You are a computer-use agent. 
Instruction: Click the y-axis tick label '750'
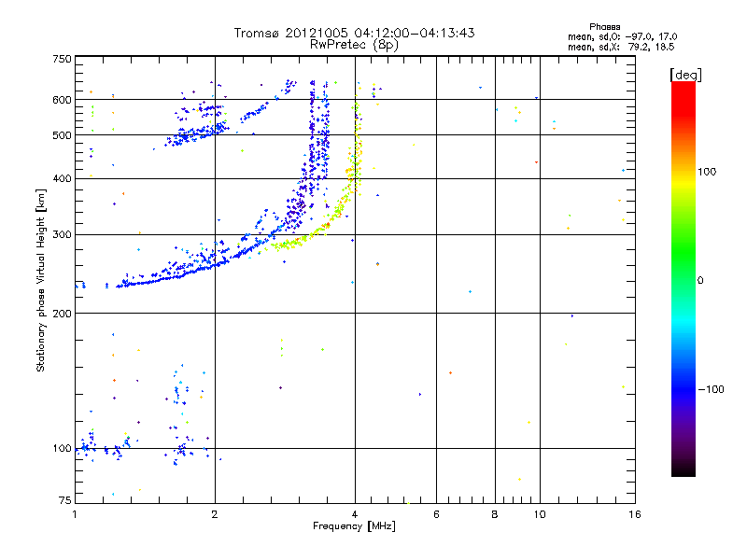coord(62,59)
